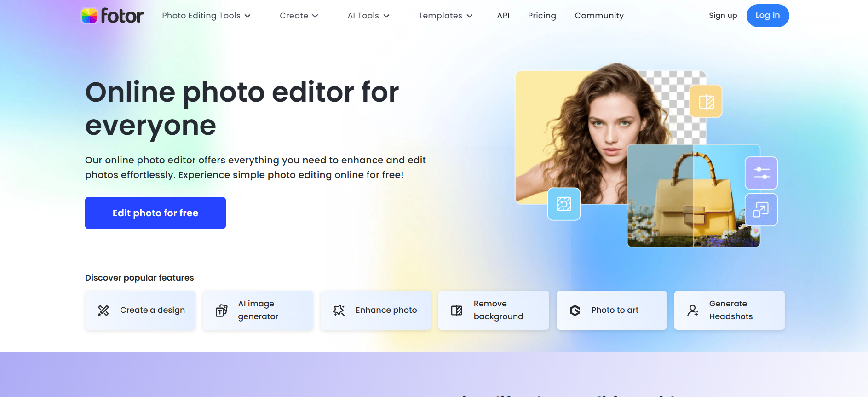Open the Create dropdown menu

299,16
